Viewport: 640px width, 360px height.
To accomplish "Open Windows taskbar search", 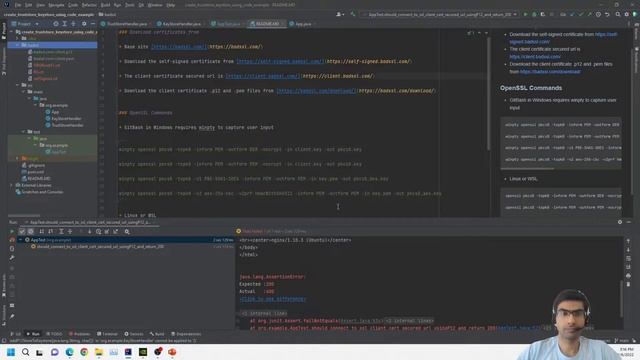I will pos(25,352).
